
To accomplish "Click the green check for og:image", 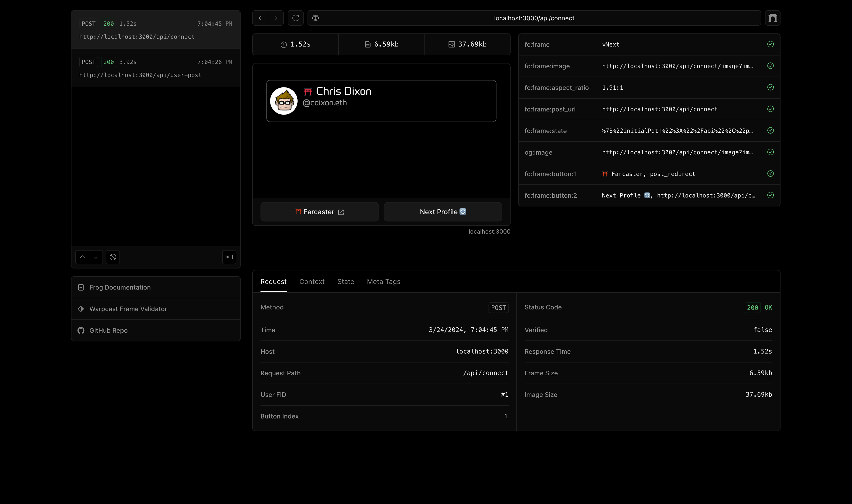I will point(771,152).
